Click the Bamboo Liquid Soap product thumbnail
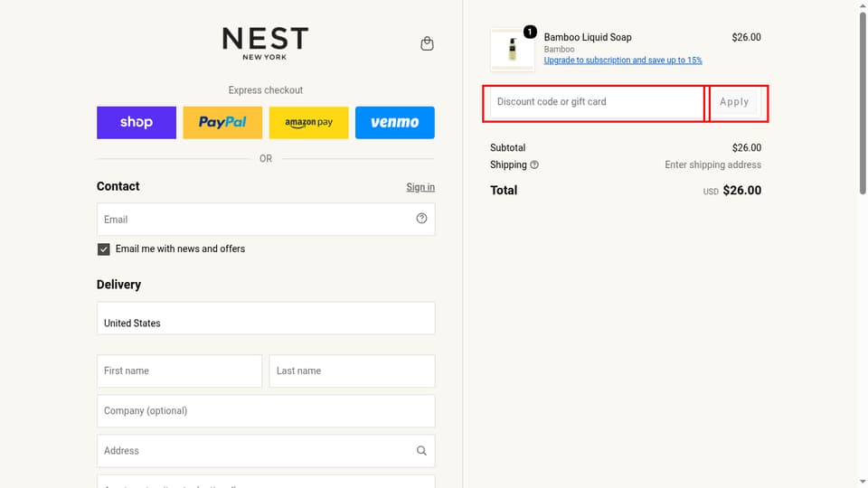 click(512, 50)
